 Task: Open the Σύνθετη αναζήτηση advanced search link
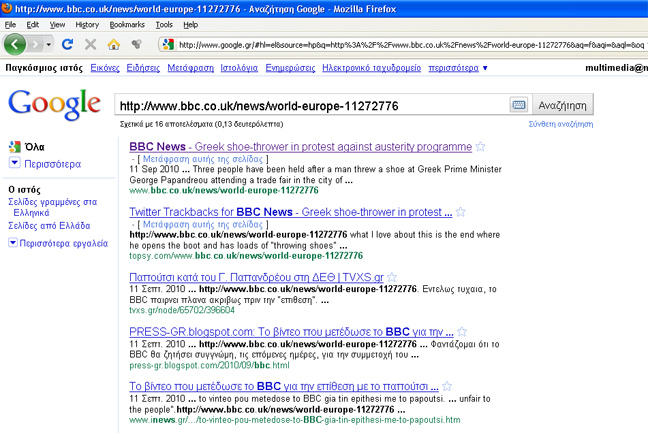pyautogui.click(x=561, y=123)
